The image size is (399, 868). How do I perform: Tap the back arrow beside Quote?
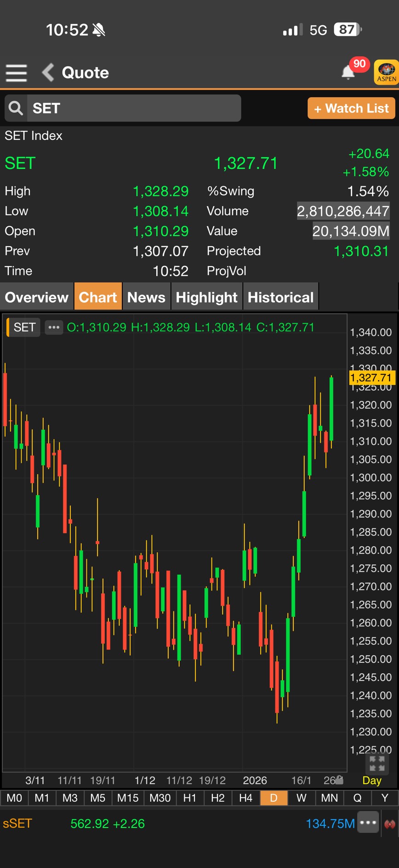tap(48, 73)
